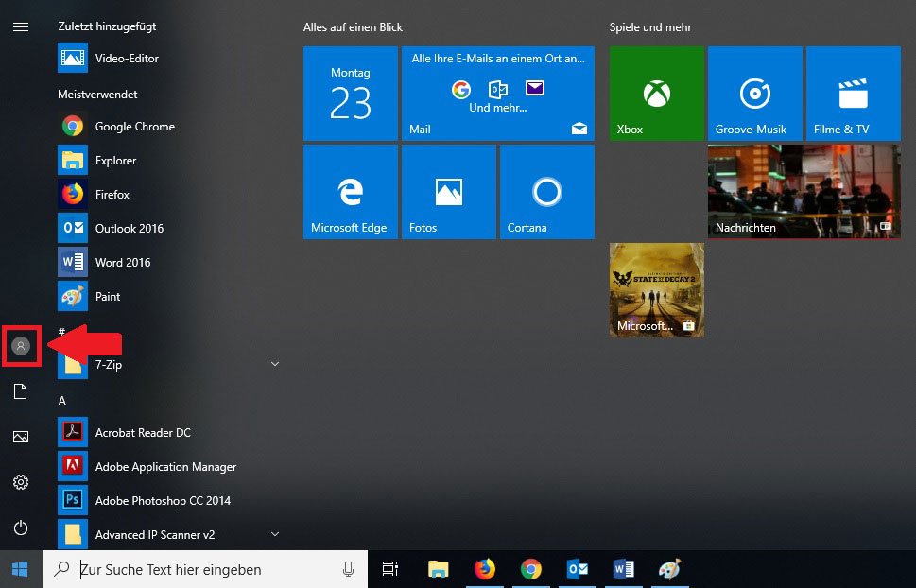Click the 'Alles auf einen Blick' group header

[x=353, y=27]
